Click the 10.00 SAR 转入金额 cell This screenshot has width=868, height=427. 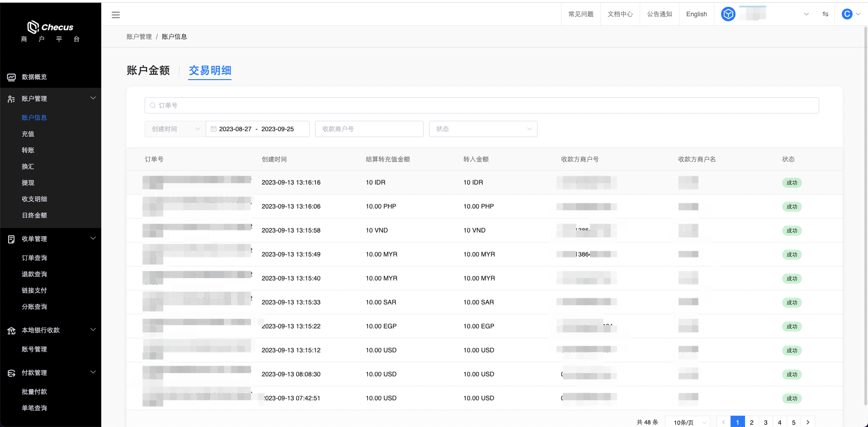pyautogui.click(x=478, y=302)
